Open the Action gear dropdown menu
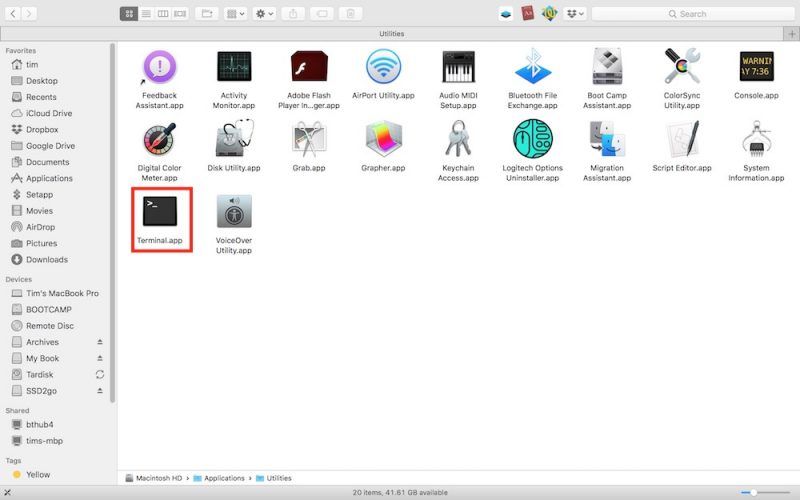Image resolution: width=800 pixels, height=500 pixels. point(264,14)
